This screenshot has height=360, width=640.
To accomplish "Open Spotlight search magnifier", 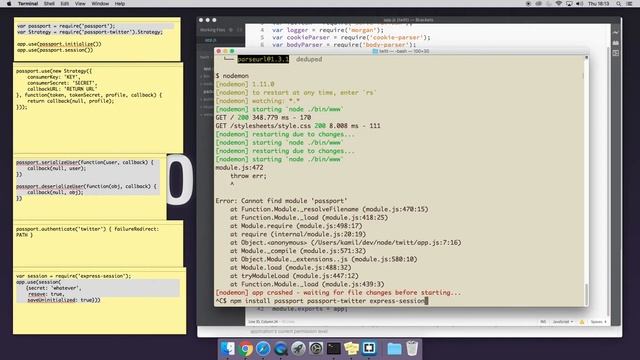I will click(x=619, y=4).
